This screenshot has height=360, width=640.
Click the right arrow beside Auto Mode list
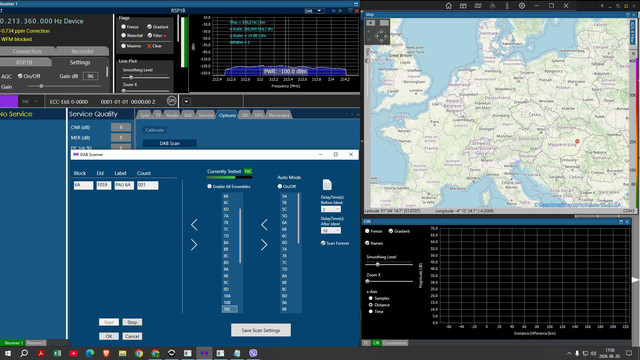[x=264, y=245]
